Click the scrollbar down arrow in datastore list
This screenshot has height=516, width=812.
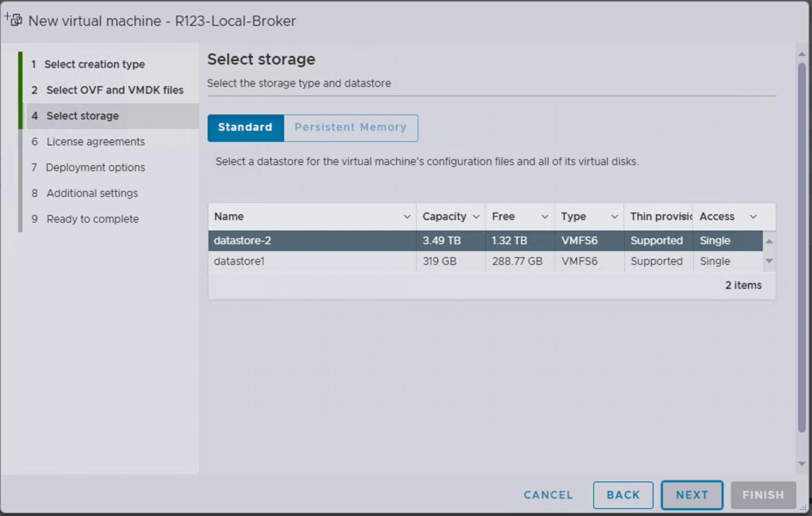click(x=769, y=261)
